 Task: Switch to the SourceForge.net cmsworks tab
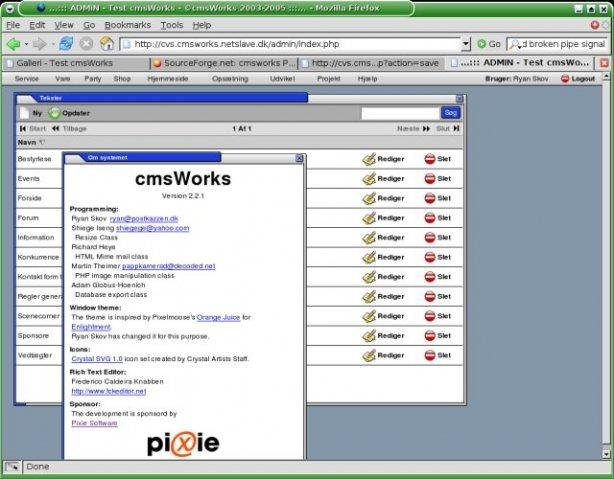coord(224,63)
